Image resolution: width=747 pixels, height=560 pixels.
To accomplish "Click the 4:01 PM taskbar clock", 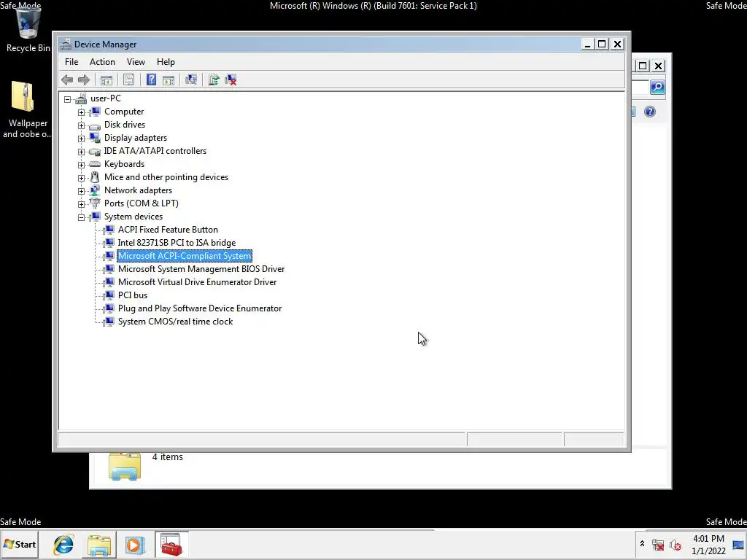I will (x=708, y=544).
